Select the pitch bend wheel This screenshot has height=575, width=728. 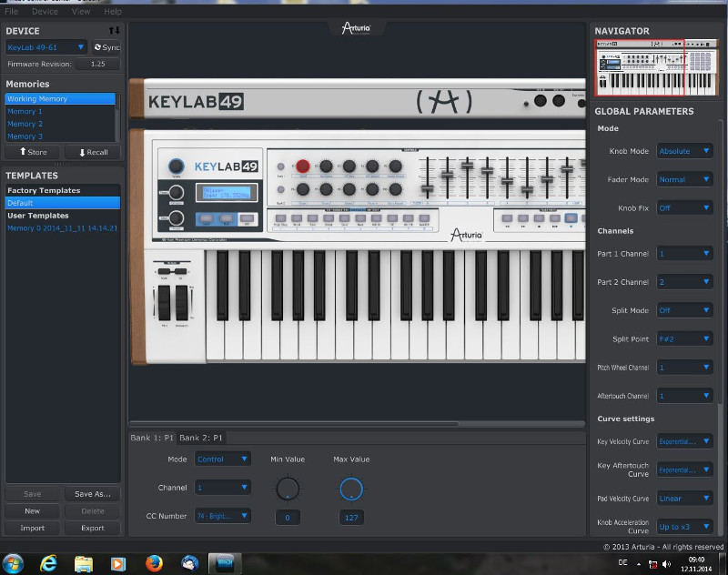click(x=165, y=303)
